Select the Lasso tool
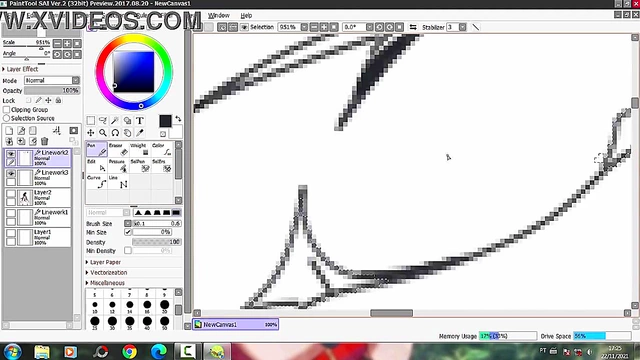Viewport: 640px width, 360px height. pos(103,120)
